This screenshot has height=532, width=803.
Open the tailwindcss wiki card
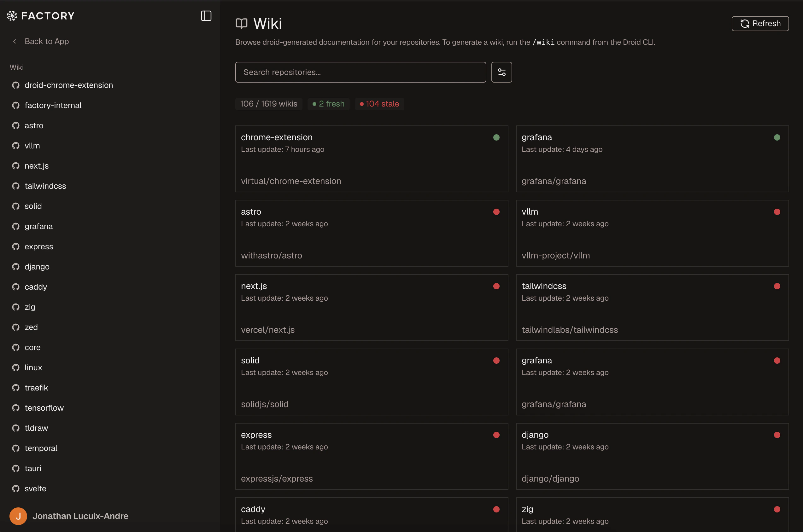(652, 307)
